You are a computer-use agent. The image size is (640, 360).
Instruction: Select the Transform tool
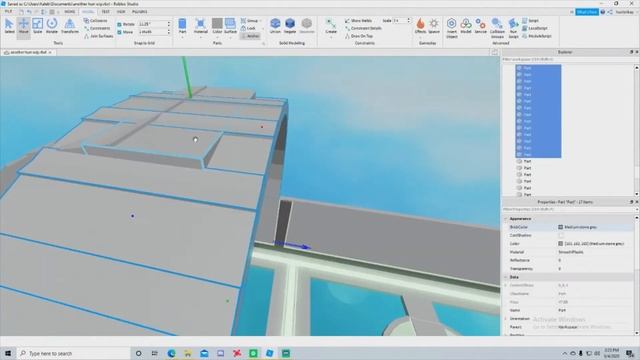pyautogui.click(x=70, y=26)
